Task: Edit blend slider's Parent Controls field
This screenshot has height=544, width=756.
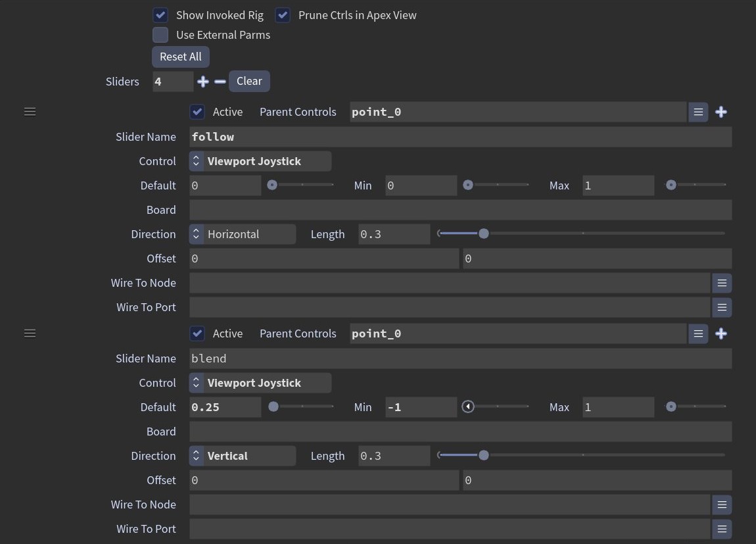Action: (x=518, y=334)
